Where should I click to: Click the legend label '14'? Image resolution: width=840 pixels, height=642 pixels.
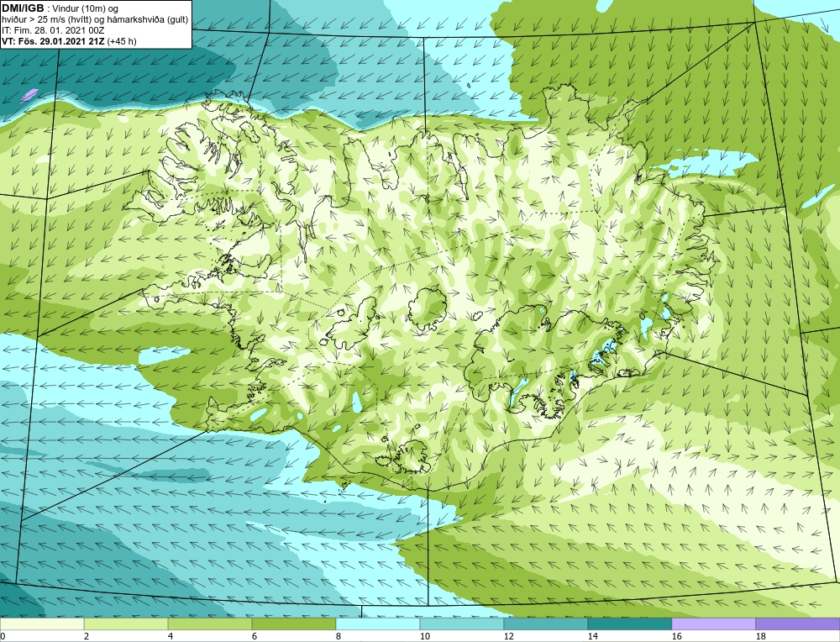tap(592, 636)
